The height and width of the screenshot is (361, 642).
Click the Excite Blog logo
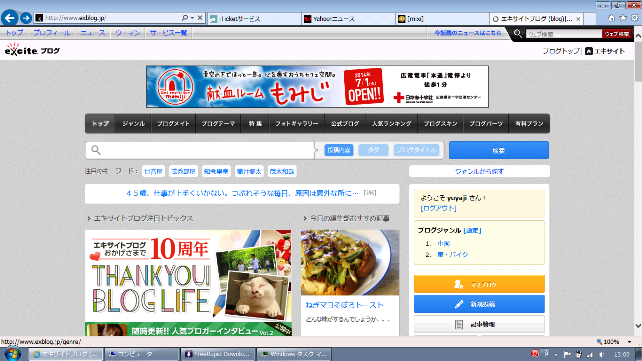pyautogui.click(x=32, y=50)
